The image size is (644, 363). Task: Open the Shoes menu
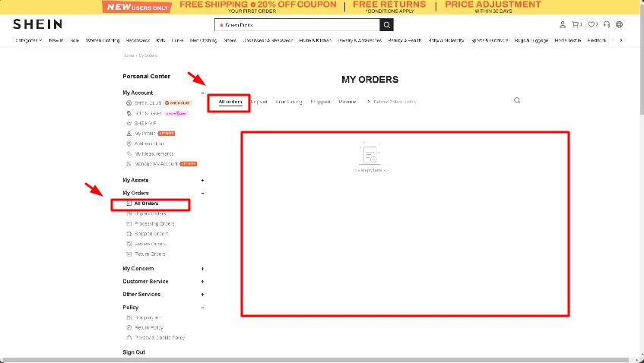(230, 40)
